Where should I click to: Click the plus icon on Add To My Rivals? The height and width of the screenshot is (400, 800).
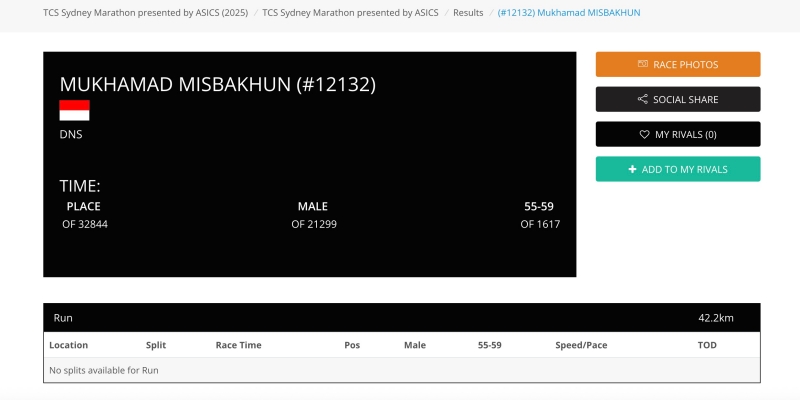(632, 170)
